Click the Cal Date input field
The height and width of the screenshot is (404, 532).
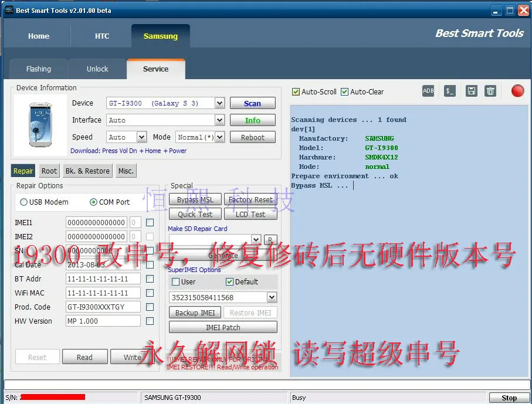tap(103, 264)
